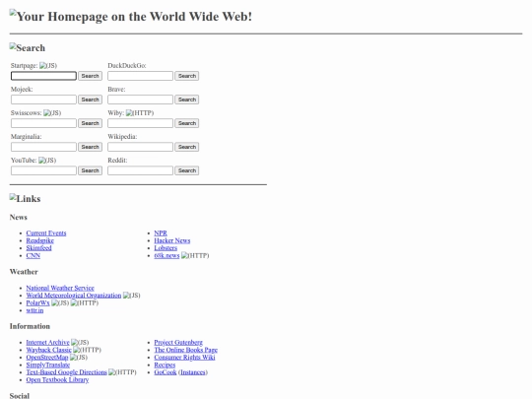Open the Project Gutenberg link
Image resolution: width=532 pixels, height=399 pixels.
(178, 342)
